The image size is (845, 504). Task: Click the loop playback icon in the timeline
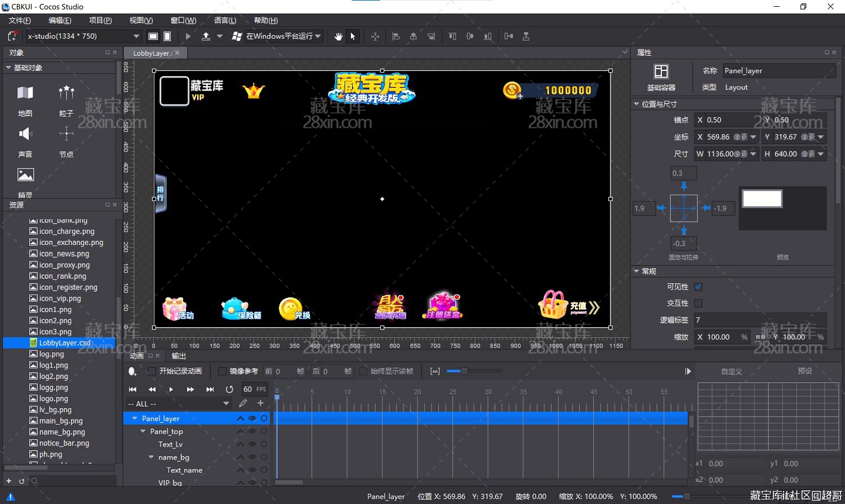(229, 389)
